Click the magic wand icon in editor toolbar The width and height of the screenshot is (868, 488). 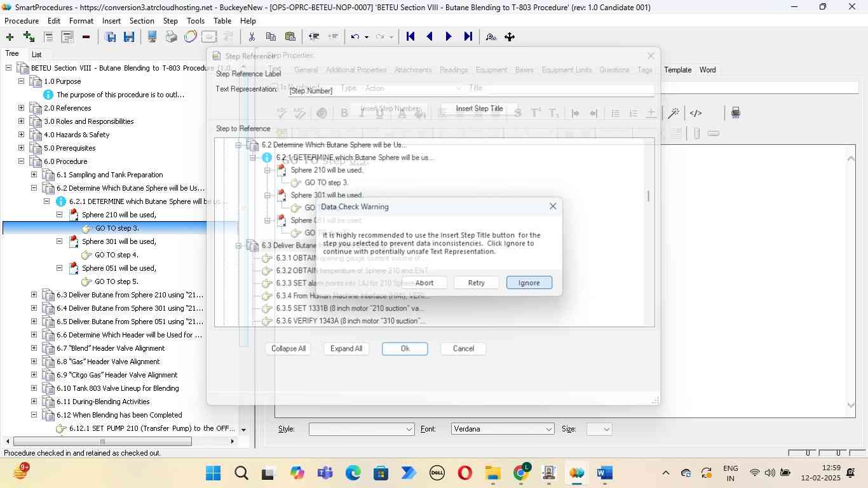[x=674, y=113]
